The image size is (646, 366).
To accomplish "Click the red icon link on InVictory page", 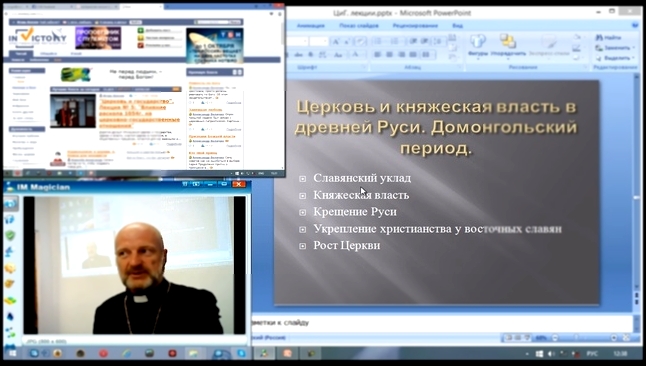I will [140, 45].
